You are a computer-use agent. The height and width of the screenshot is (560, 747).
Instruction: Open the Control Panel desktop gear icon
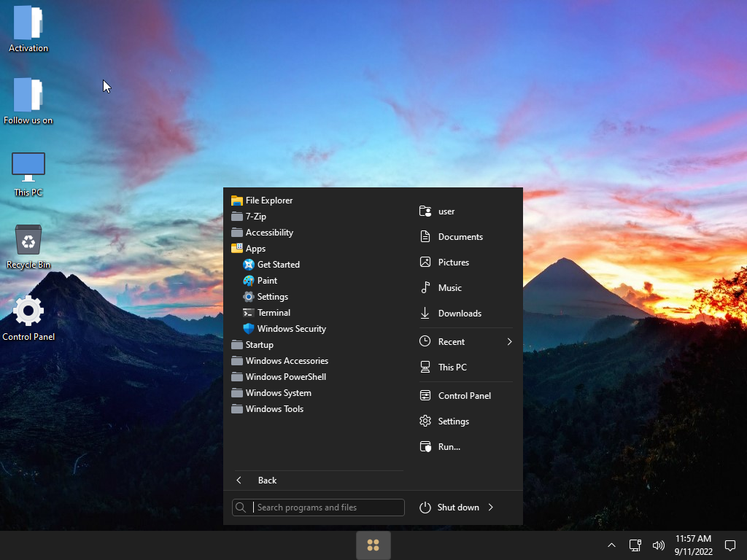click(28, 318)
